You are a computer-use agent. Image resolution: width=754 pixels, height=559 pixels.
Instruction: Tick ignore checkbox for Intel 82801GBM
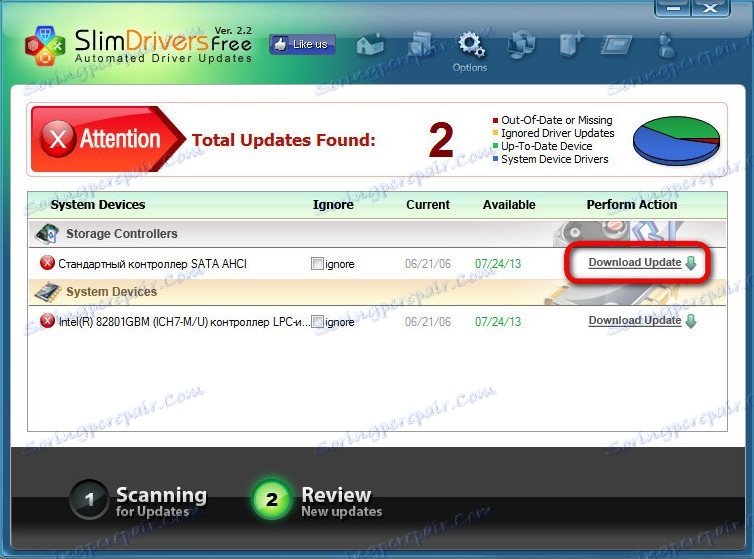tap(317, 322)
